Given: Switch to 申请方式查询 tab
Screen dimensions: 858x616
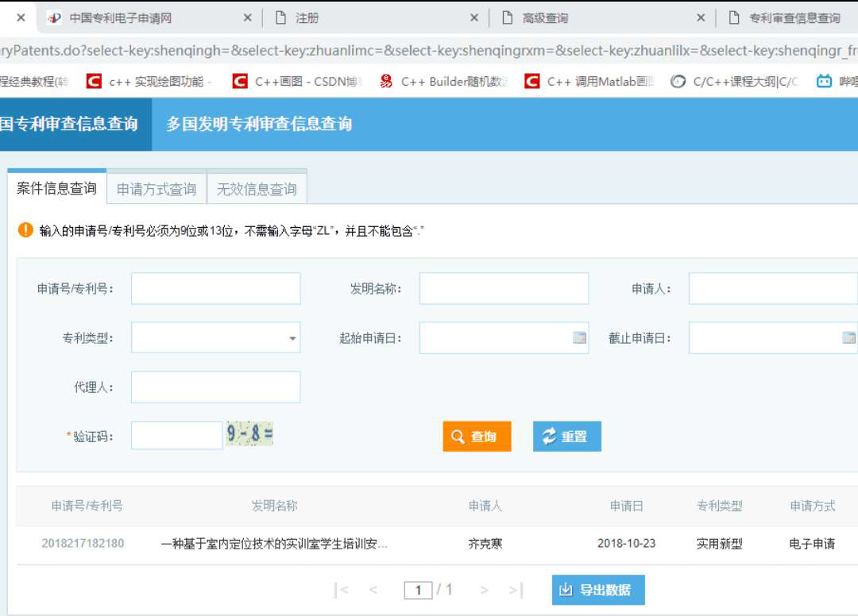Looking at the screenshot, I should 157,189.
